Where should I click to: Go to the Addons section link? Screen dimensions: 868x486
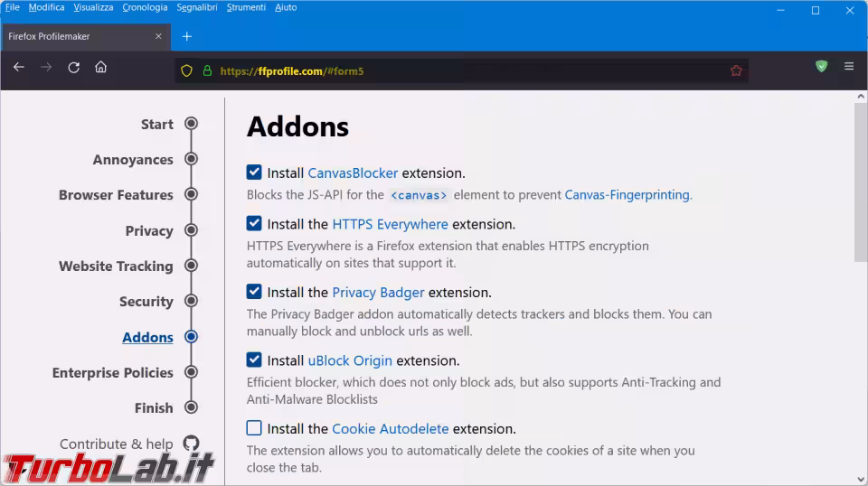click(147, 337)
